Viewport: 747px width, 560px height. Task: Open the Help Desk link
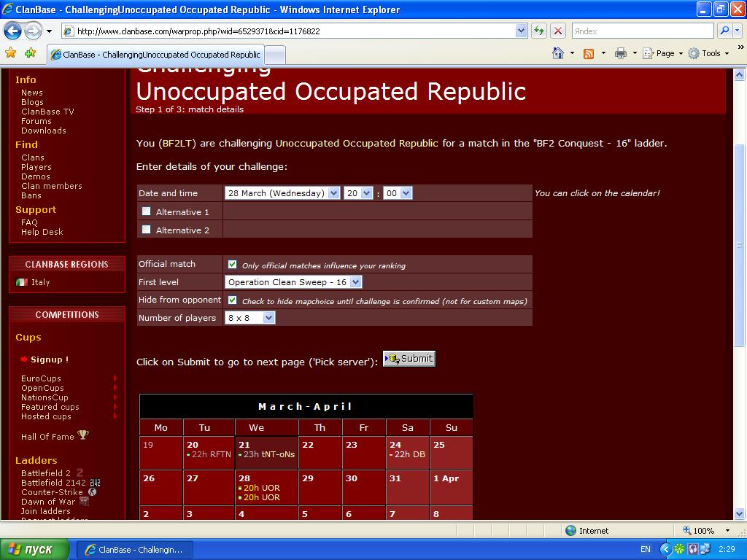click(x=42, y=232)
